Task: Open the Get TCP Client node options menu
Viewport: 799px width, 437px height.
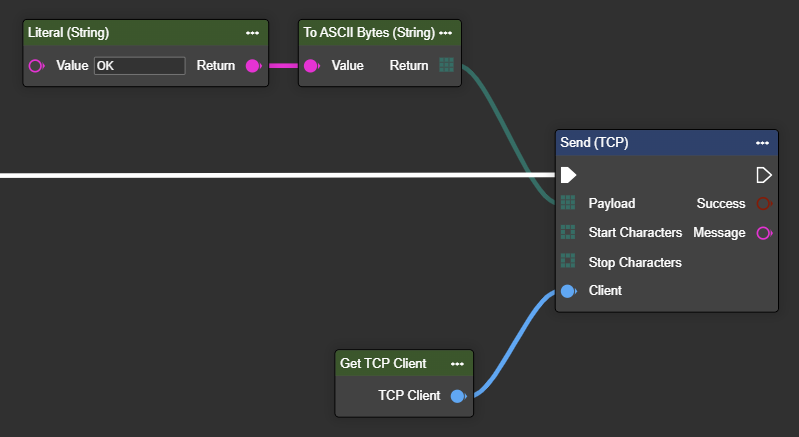Action: (457, 363)
